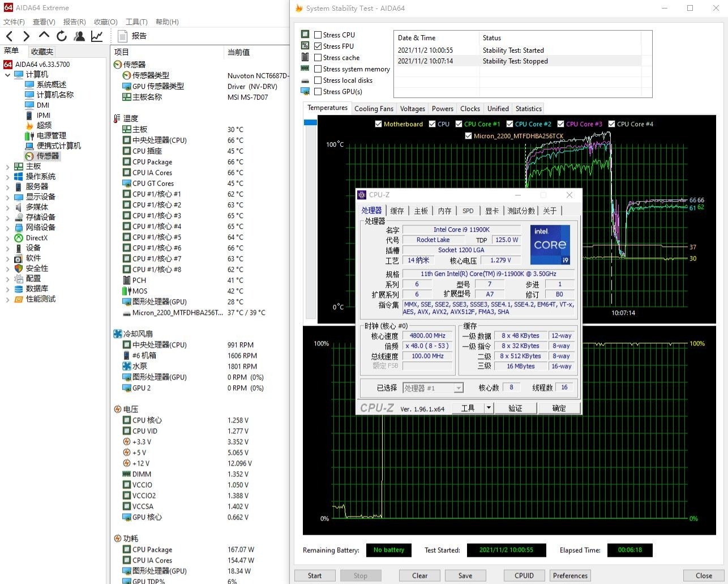Click the 多媒体 speaker icon item
This screenshot has width=728, height=584.
(x=19, y=207)
